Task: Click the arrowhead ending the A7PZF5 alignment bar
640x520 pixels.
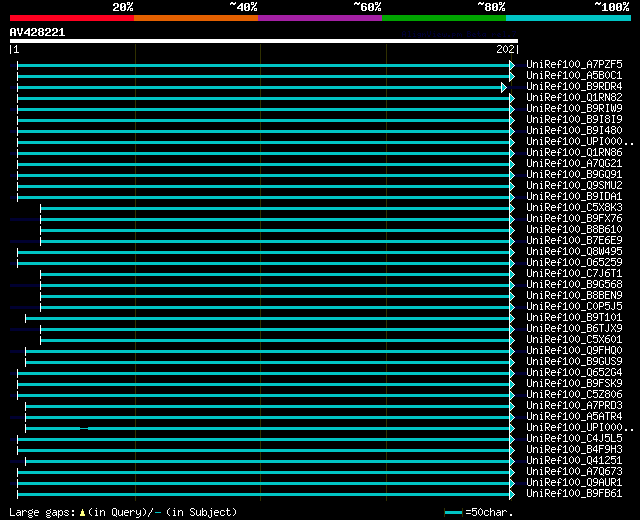Action: (512, 65)
